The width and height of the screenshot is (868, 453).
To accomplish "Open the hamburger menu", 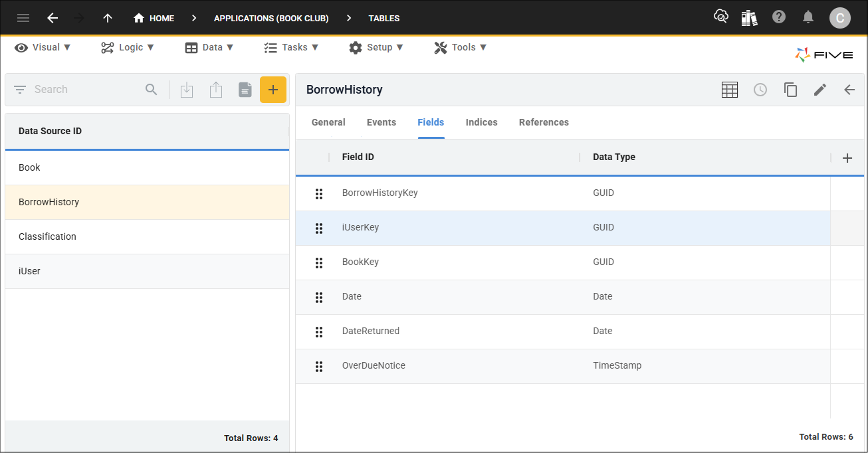I will click(23, 18).
